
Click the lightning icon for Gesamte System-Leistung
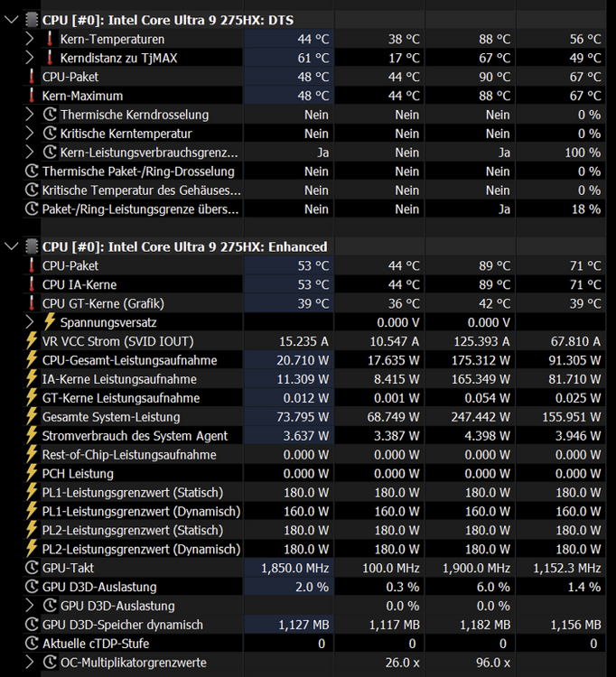click(31, 417)
